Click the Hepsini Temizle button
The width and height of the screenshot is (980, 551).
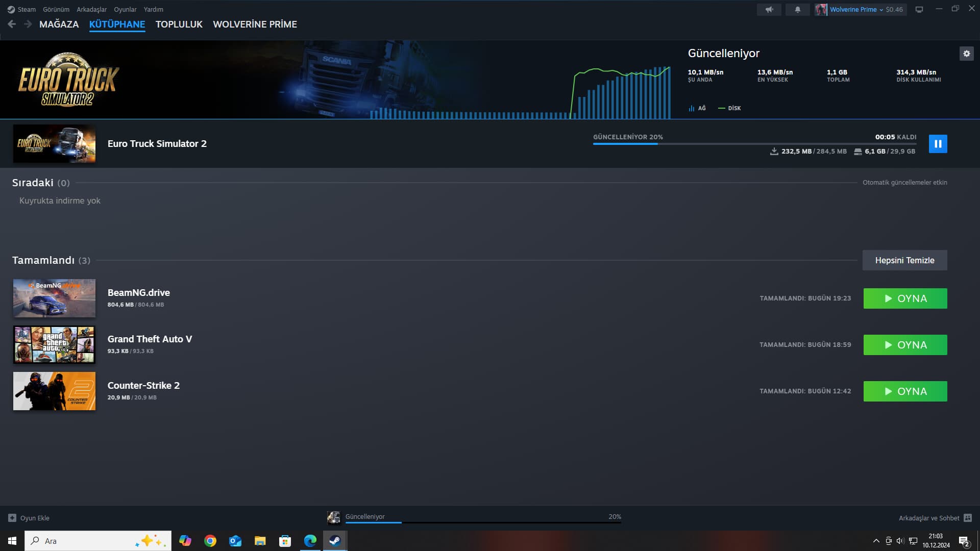(x=904, y=260)
